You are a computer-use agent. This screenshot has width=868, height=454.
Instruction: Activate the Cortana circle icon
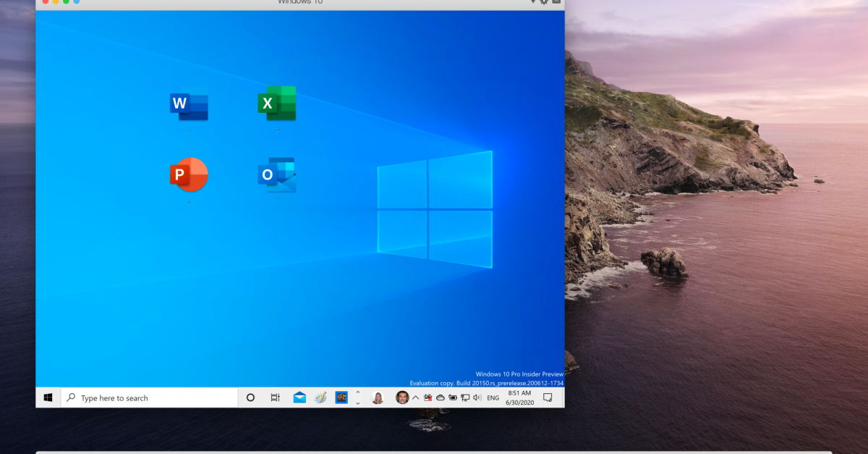point(250,398)
